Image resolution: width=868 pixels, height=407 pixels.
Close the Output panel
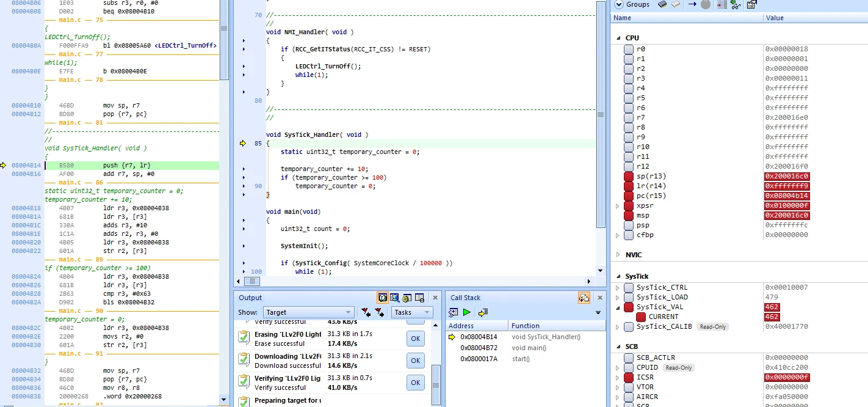(435, 298)
